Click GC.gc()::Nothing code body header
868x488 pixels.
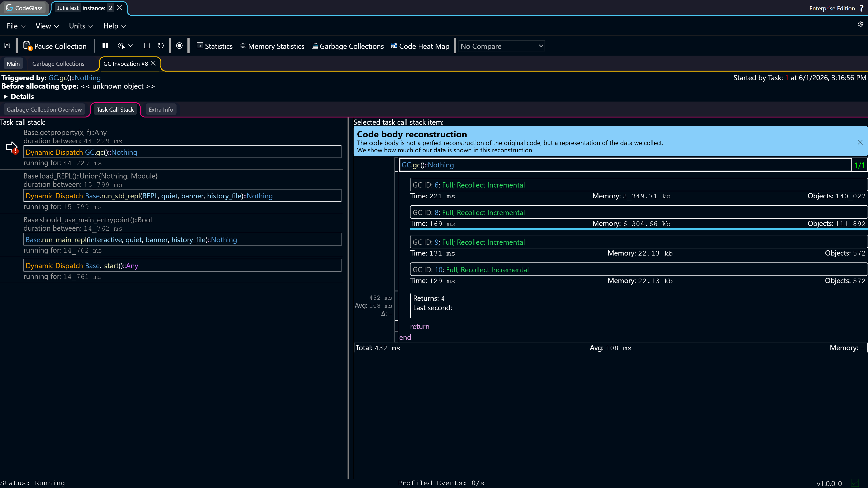pyautogui.click(x=625, y=165)
